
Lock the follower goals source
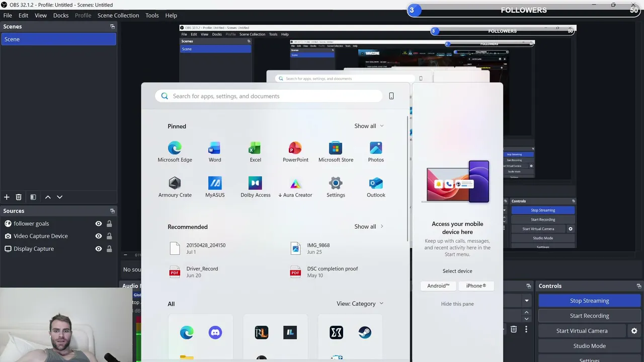[109, 224]
